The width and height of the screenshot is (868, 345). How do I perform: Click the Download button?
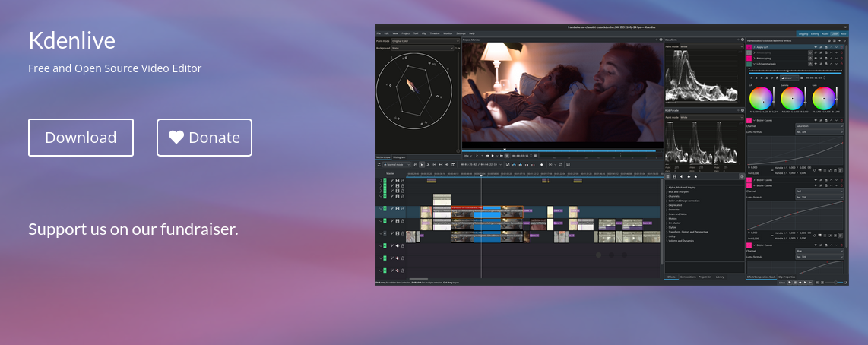coord(81,138)
